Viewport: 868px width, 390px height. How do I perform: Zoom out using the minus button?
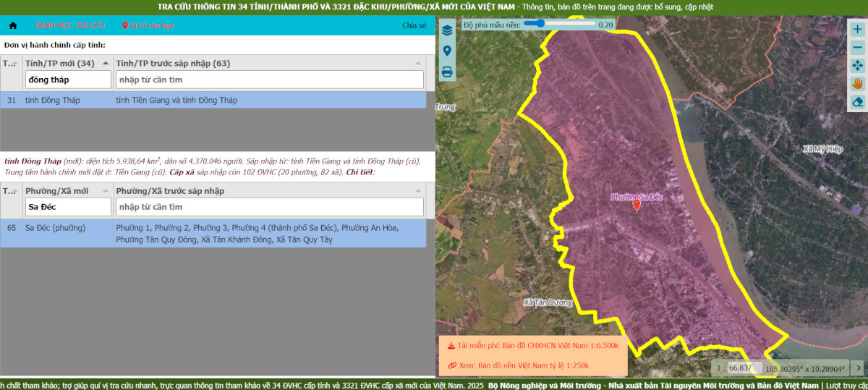[x=858, y=48]
